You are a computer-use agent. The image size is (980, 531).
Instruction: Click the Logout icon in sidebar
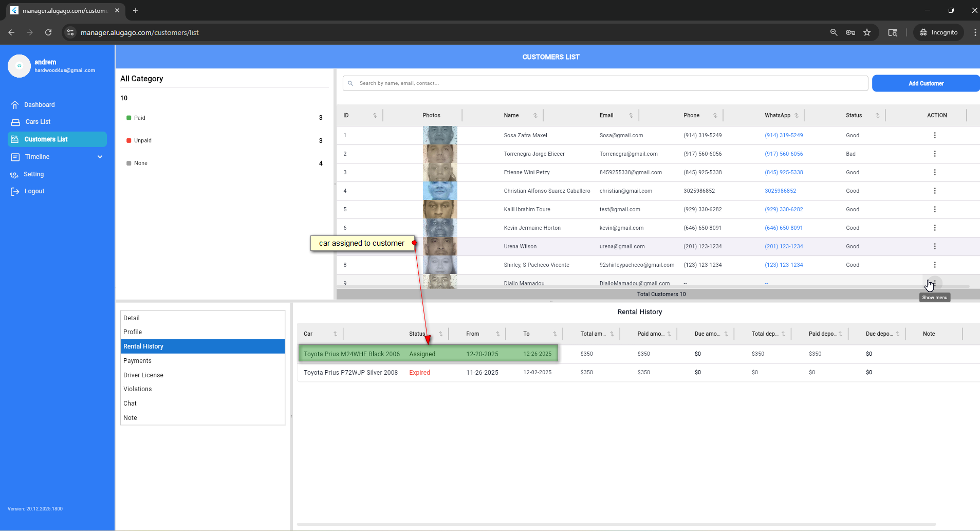point(15,192)
